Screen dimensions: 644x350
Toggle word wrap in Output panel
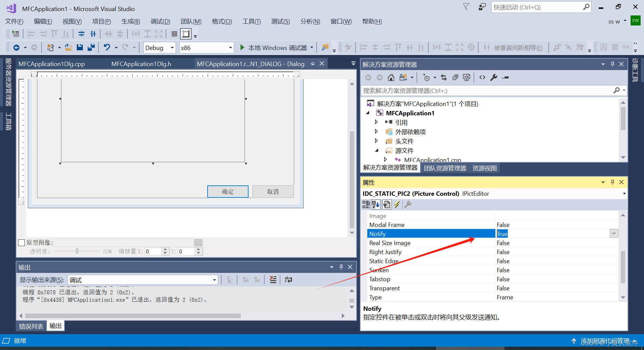coord(288,280)
